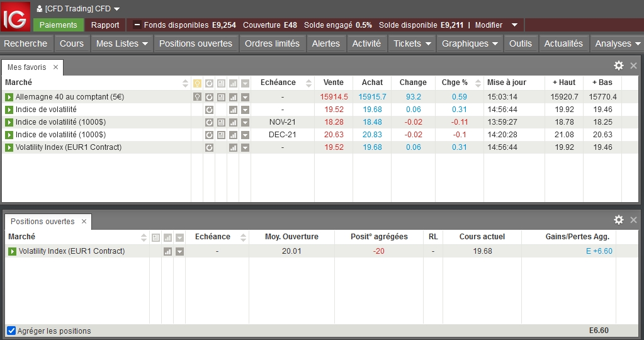Open deal ticket for Allemagne 40 au comptant via its green arrow

tap(9, 97)
